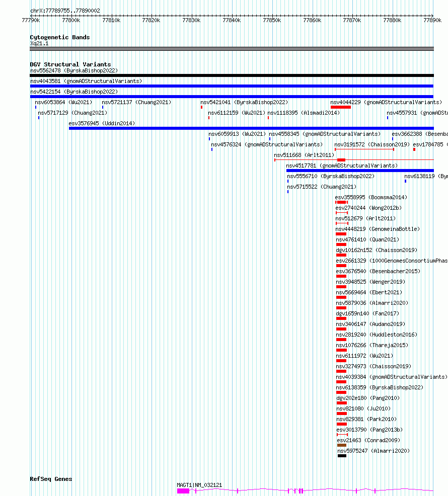Click the esv1784785 variant label
The image size is (448, 496).
point(430,144)
